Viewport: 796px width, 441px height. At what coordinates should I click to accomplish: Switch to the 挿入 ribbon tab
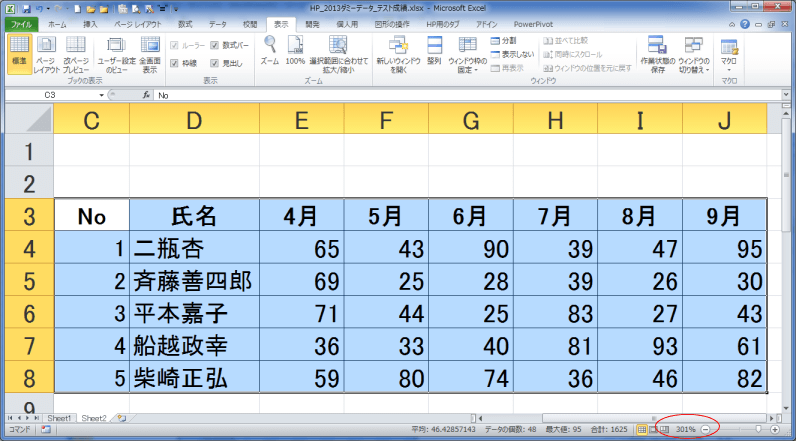coord(90,24)
